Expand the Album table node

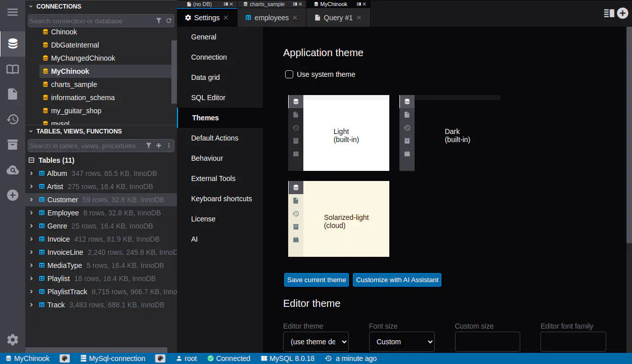coord(31,173)
